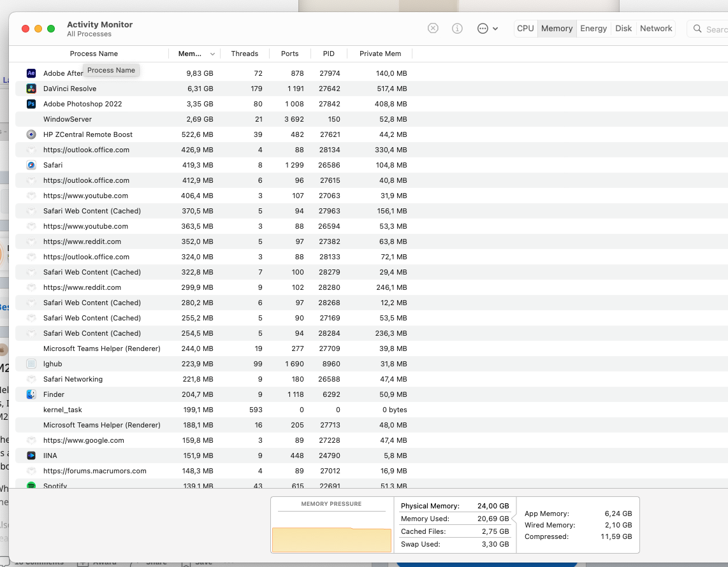Viewport: 728px width, 567px height.
Task: Select the Safari Networking process row
Action: (x=372, y=379)
